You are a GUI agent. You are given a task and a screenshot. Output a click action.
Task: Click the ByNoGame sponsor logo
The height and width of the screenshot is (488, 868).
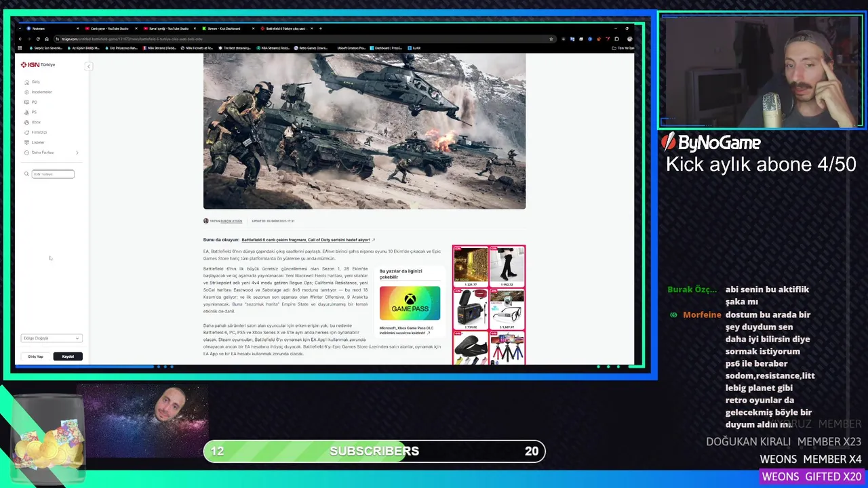(711, 142)
